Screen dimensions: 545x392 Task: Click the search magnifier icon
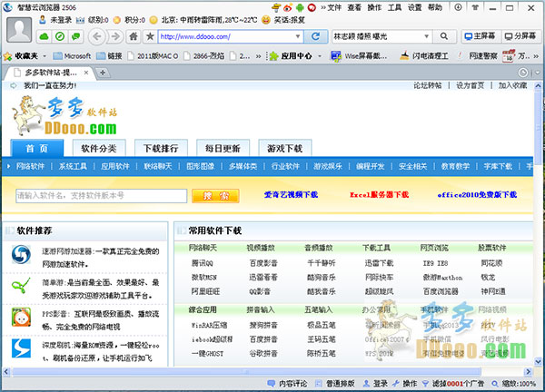444,36
